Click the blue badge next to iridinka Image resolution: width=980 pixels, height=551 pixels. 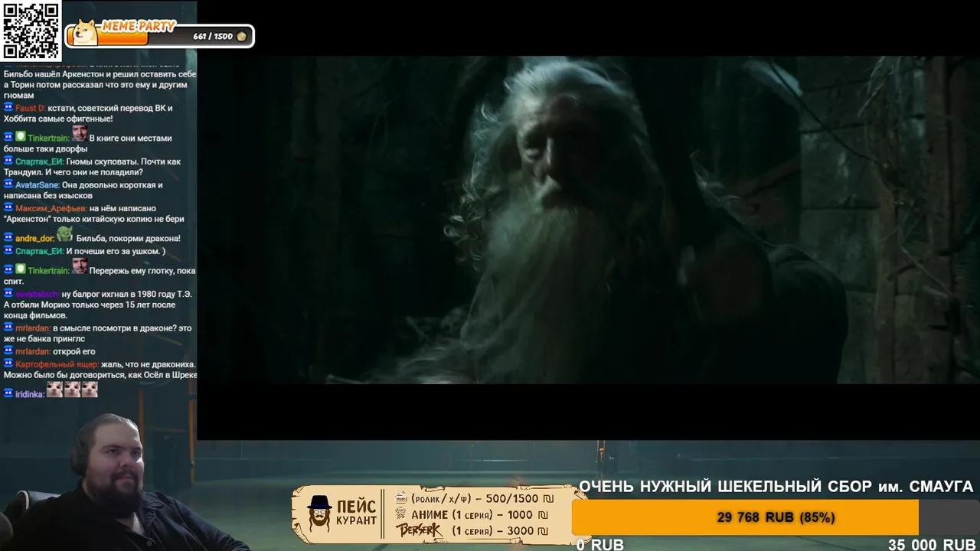click(8, 393)
